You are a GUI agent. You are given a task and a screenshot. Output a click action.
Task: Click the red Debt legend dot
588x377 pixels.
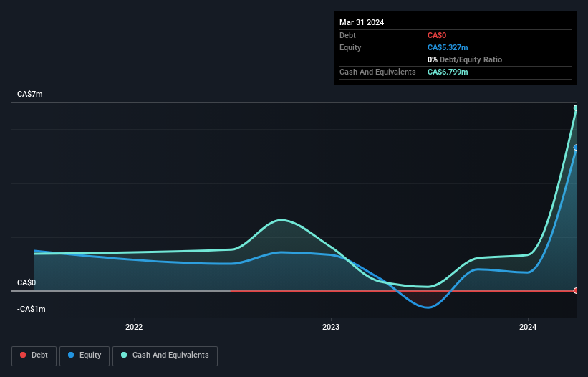coord(23,355)
